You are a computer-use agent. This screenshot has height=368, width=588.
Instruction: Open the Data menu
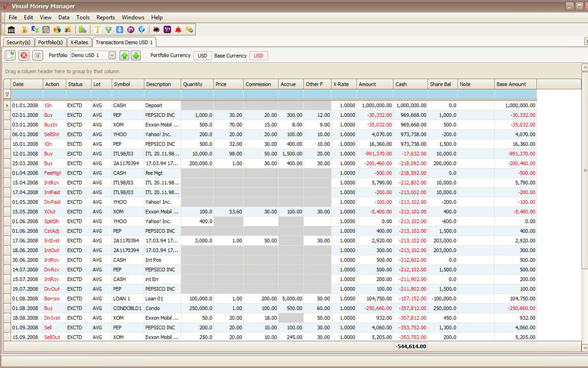(64, 17)
